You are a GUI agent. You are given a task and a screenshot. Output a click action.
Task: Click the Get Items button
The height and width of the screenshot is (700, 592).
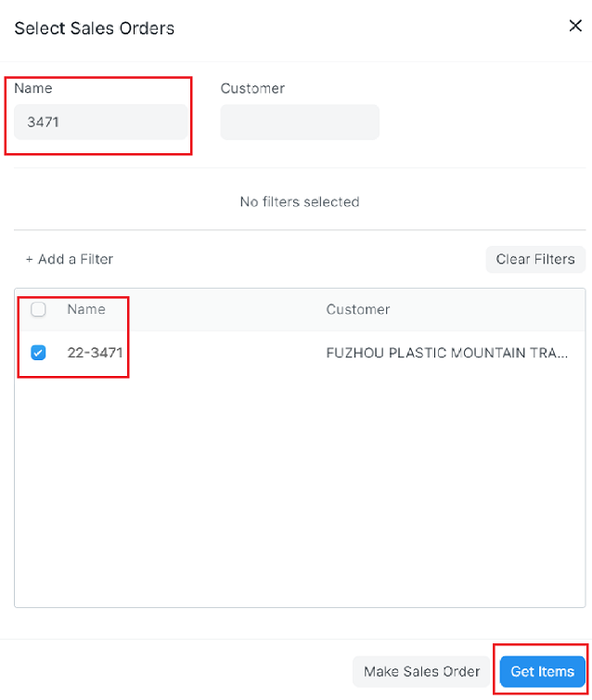542,671
